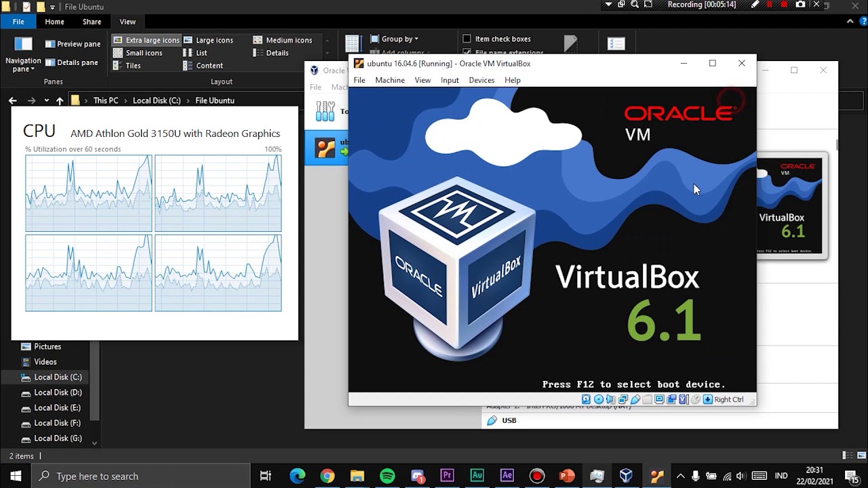The height and width of the screenshot is (488, 868).
Task: Click the recording indicator icon in VM status bar
Action: click(671, 399)
